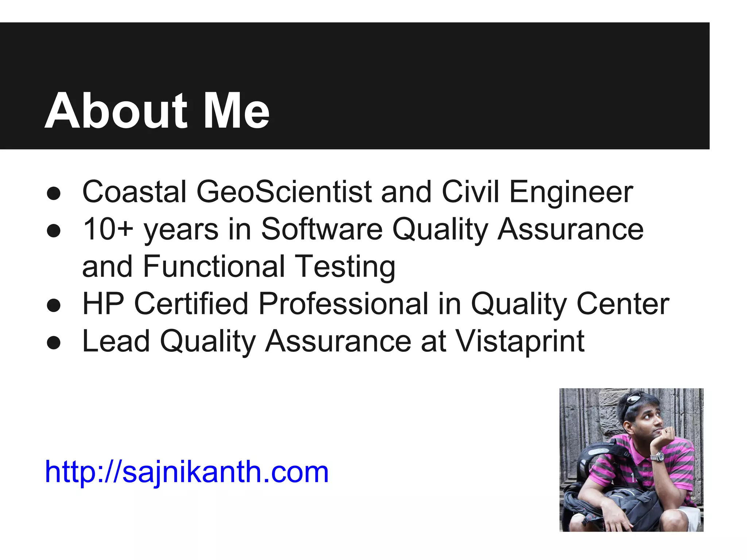Open the http://sajnikanth.com link
This screenshot has height=560, width=747.
point(187,472)
